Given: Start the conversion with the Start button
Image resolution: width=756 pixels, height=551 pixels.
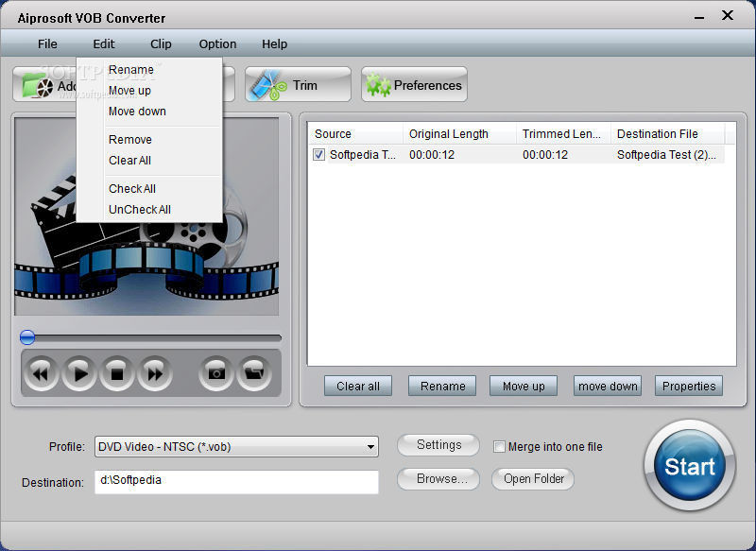Looking at the screenshot, I should click(690, 466).
